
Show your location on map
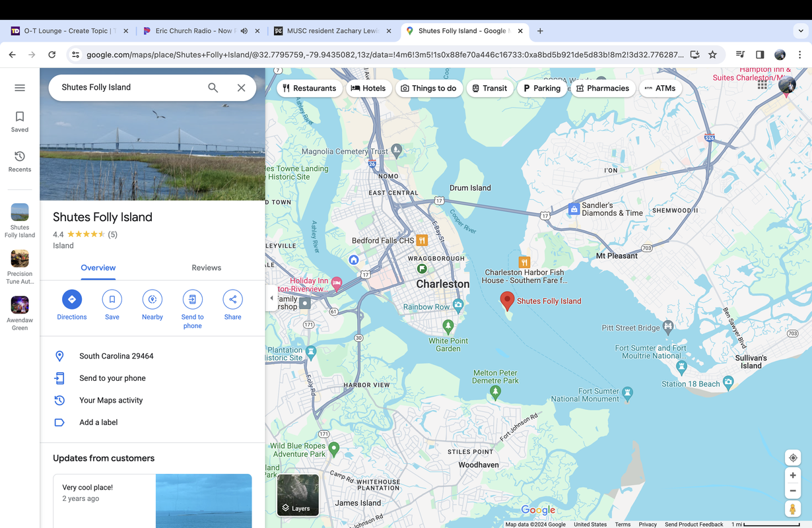[x=793, y=457]
